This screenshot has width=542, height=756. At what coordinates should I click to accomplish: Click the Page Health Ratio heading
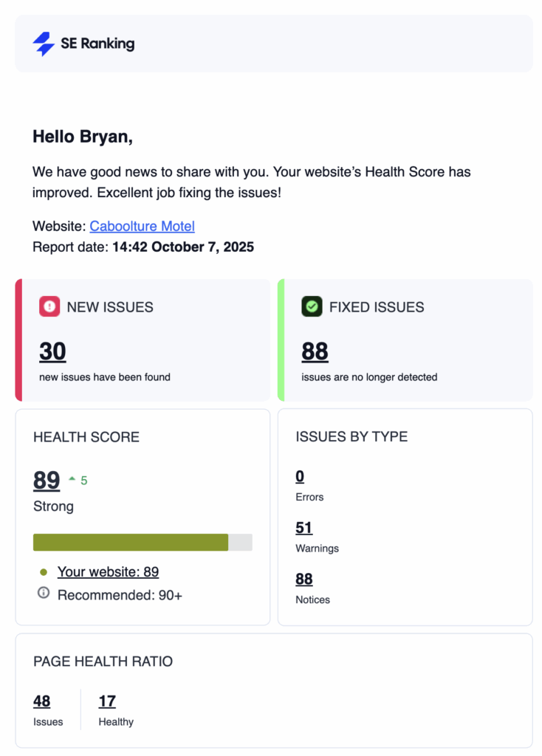coord(103,661)
